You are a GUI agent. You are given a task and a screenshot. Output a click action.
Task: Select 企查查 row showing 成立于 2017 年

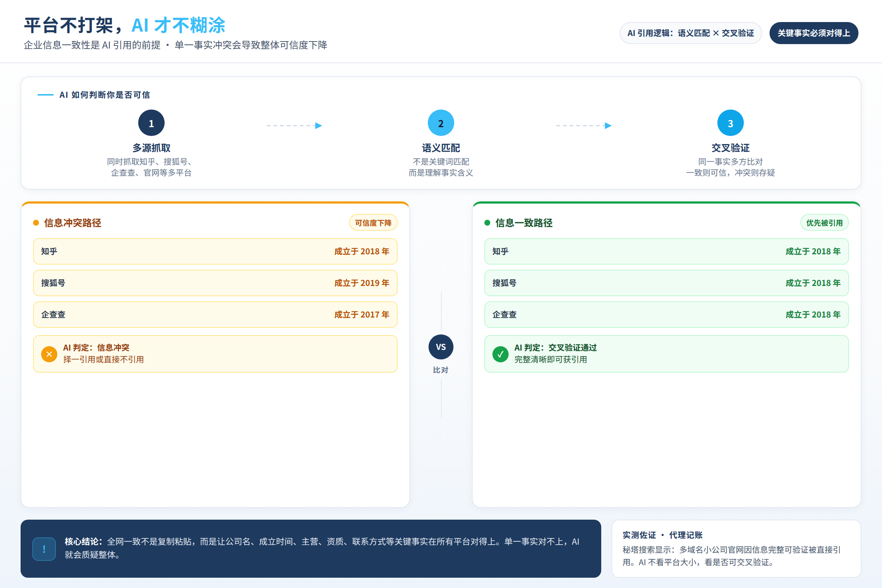pos(215,314)
